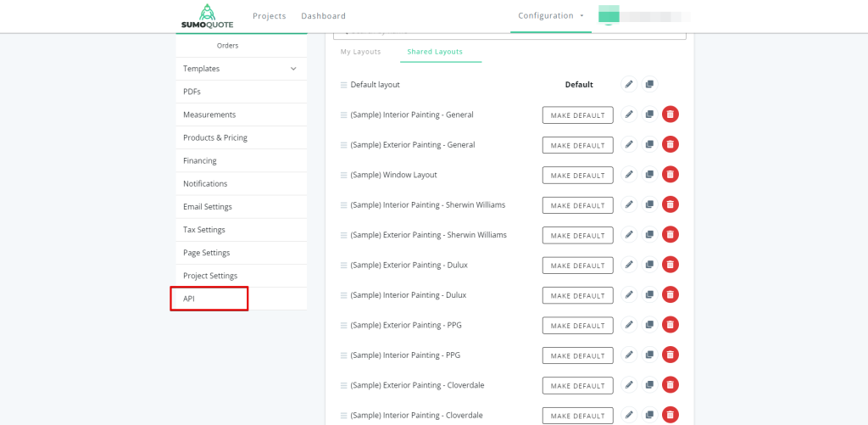Delete the (Sample) Interior Painting - General layout
This screenshot has height=425, width=868.
pos(670,115)
